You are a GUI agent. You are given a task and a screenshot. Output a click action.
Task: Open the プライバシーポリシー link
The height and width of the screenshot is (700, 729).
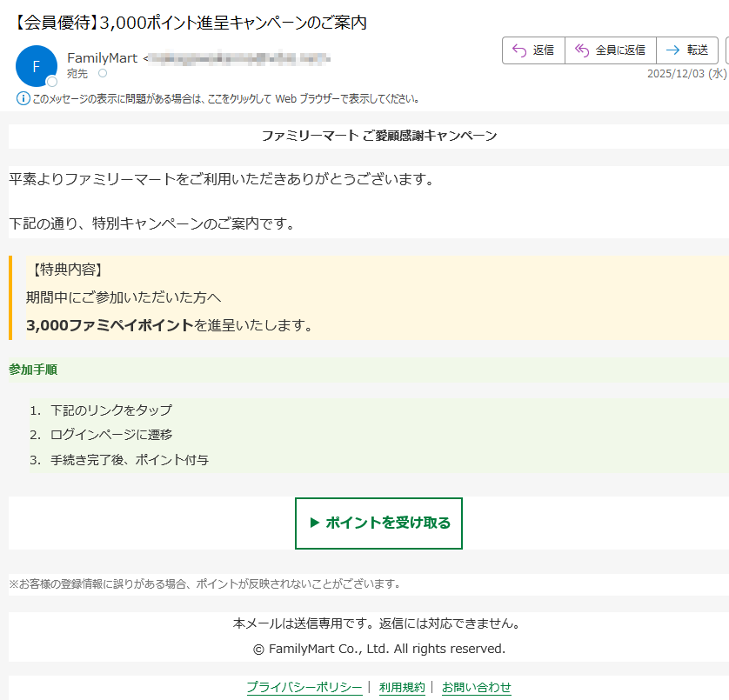304,687
